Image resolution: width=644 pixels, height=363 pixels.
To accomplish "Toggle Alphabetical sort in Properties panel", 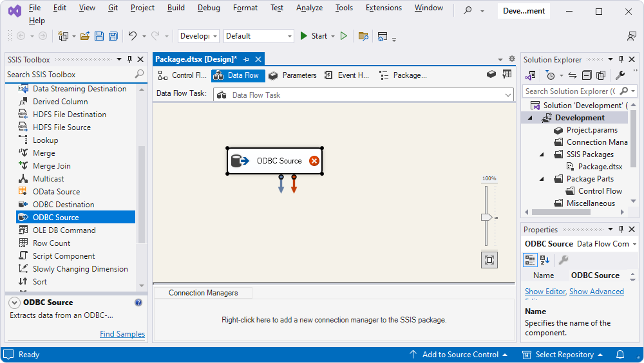I will pyautogui.click(x=545, y=260).
